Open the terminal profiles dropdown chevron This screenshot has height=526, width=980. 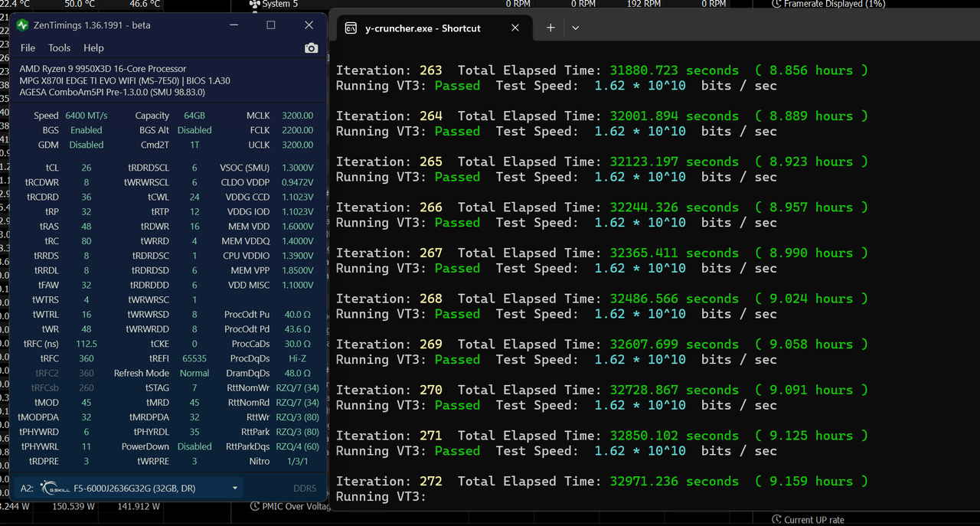tap(576, 28)
